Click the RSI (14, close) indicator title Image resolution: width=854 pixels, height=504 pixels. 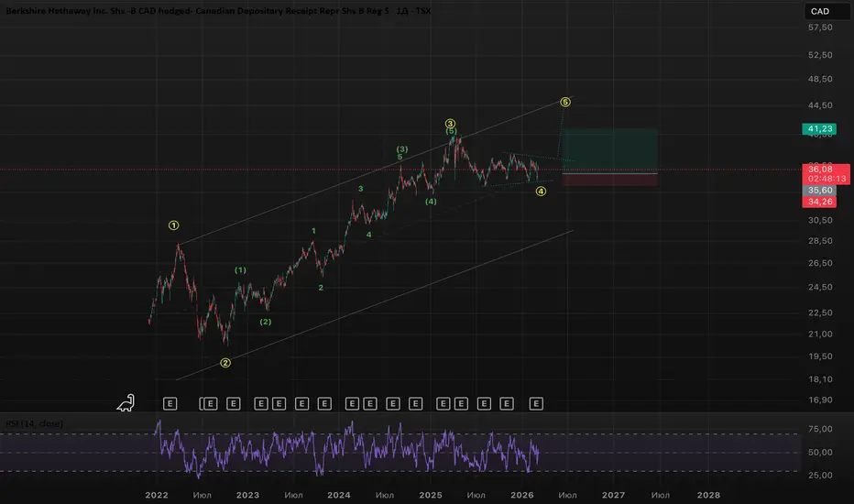[34, 423]
